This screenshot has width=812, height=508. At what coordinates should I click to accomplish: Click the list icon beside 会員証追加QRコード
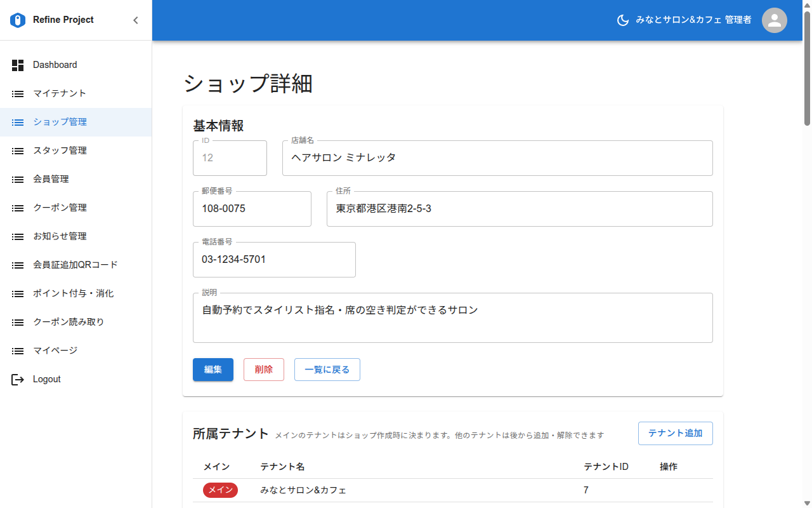[x=18, y=265]
